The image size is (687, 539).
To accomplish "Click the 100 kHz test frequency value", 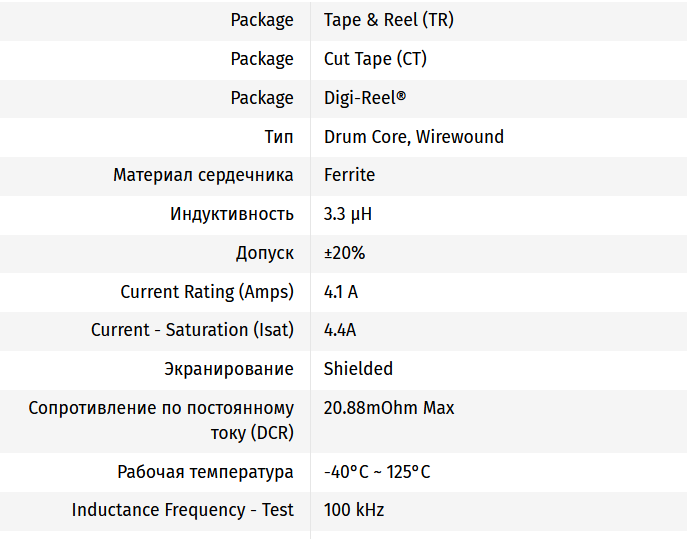I will (354, 510).
